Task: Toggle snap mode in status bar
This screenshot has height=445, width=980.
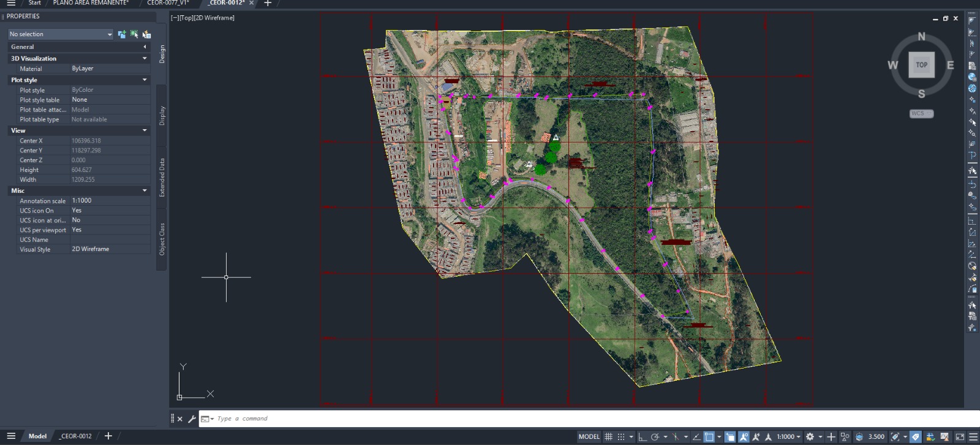Action: tap(621, 436)
